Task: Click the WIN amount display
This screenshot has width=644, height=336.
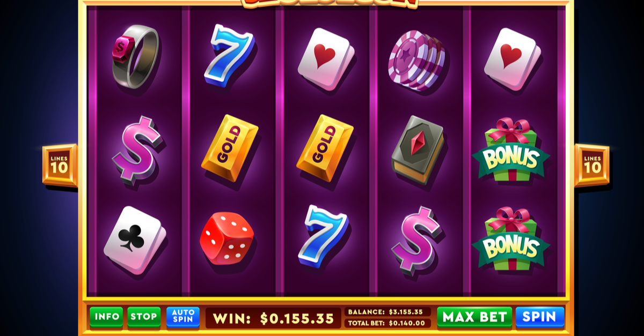Action: click(274, 318)
